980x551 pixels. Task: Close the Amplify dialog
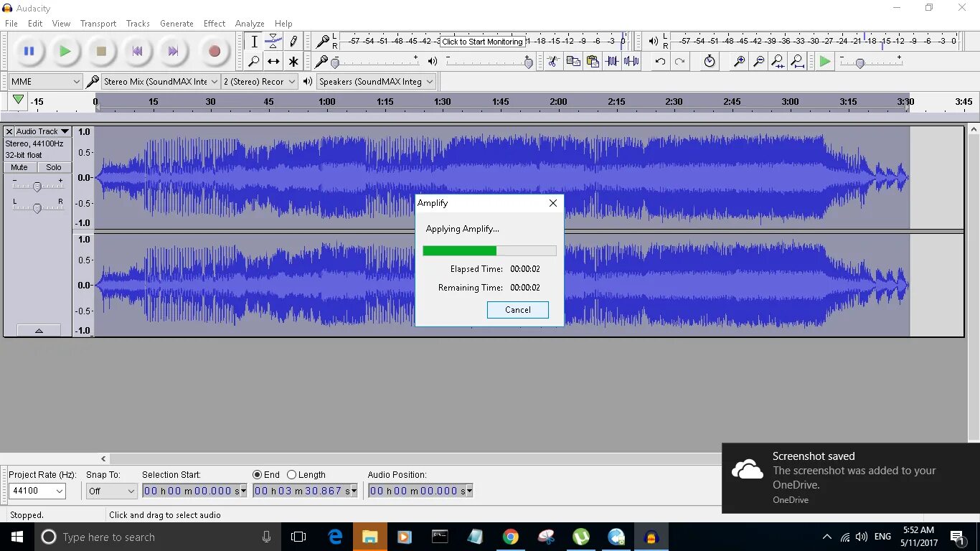coord(552,203)
